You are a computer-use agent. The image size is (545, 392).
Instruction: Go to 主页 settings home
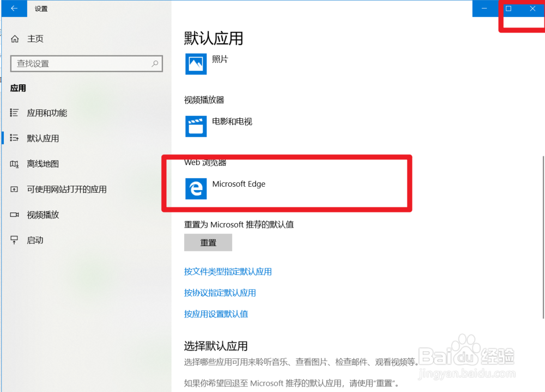coord(35,39)
